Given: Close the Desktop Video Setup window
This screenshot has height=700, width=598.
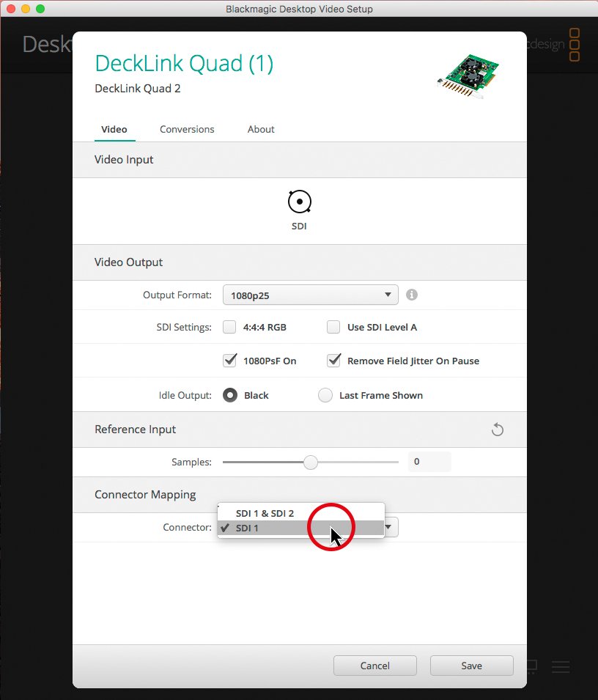Looking at the screenshot, I should click(11, 9).
